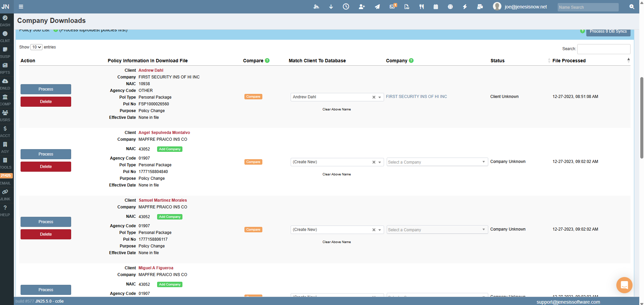Click the hamburger menu next to JN logo
This screenshot has height=305, width=644.
[x=21, y=6]
